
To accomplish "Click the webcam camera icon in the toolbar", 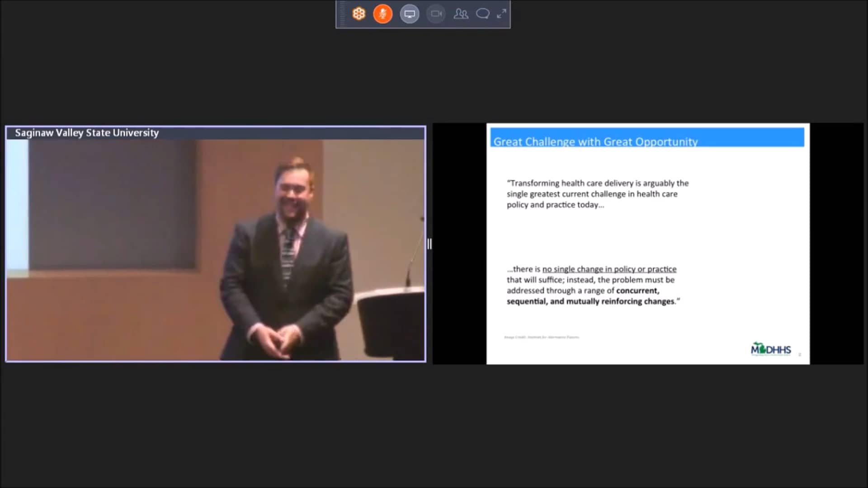I will pos(435,14).
